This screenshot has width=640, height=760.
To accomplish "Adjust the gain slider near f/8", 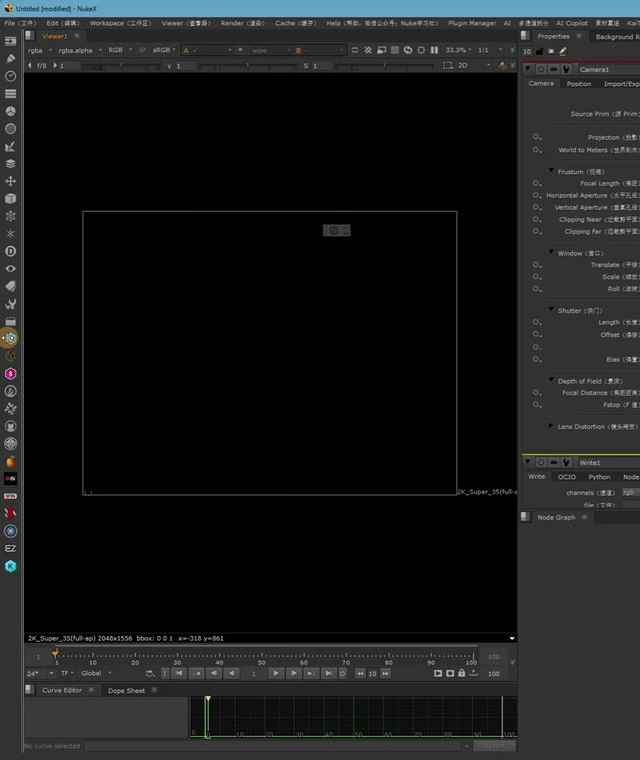I will [121, 65].
